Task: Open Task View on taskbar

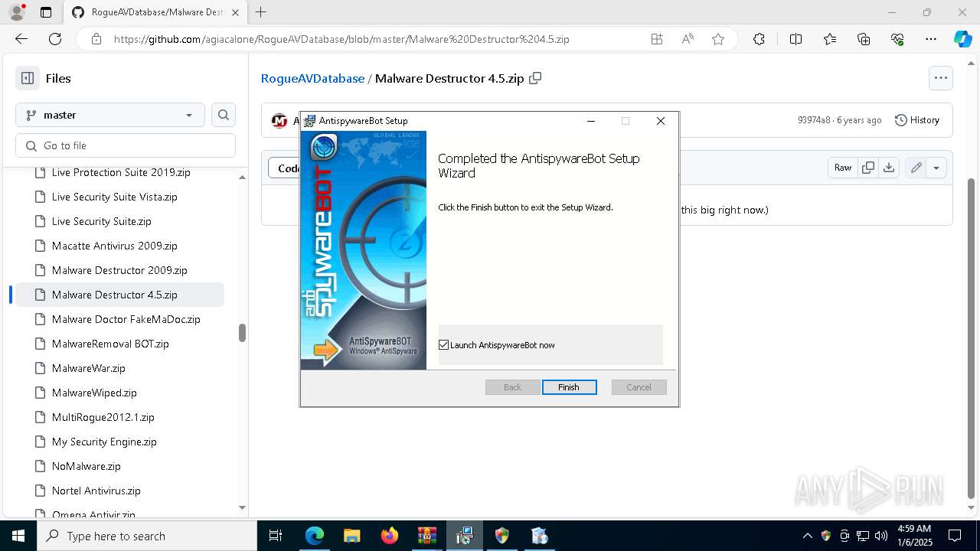Action: 276,536
